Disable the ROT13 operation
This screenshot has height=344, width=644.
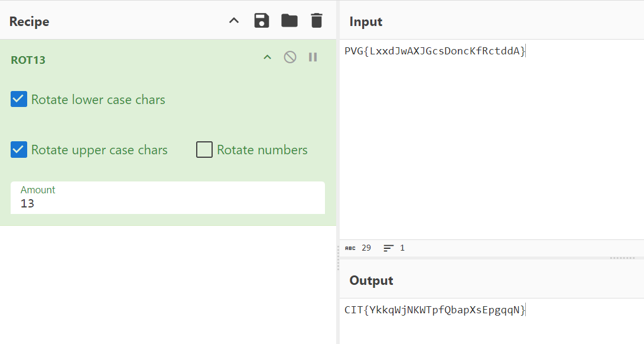(x=290, y=57)
